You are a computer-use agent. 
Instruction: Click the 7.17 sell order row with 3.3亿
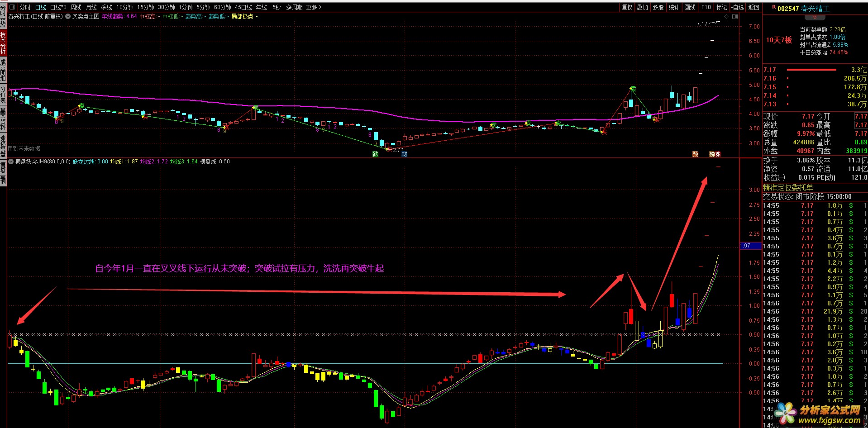click(815, 70)
